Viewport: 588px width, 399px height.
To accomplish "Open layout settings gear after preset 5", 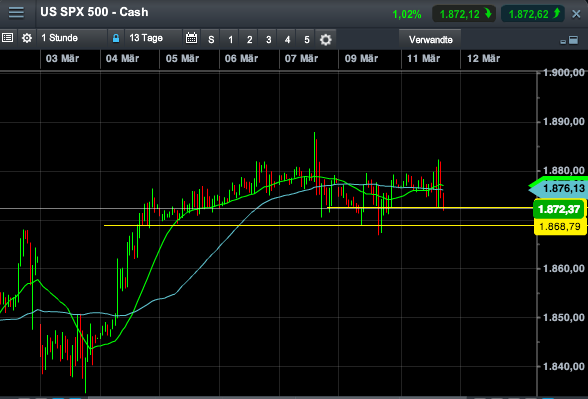I will tap(326, 39).
